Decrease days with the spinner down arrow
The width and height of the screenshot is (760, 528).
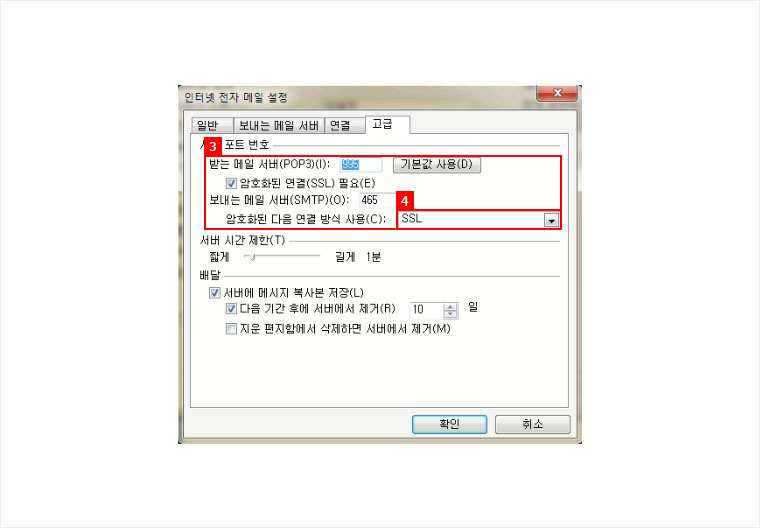(451, 314)
